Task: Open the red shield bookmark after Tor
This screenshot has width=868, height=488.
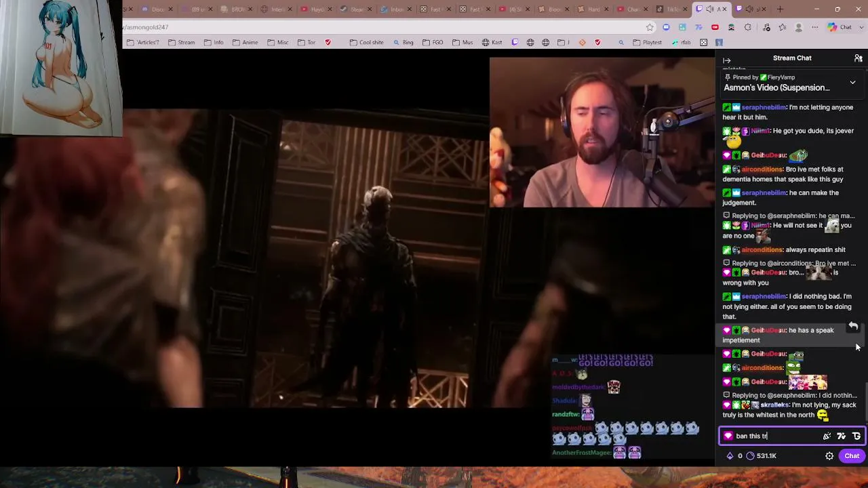Action: 328,43
